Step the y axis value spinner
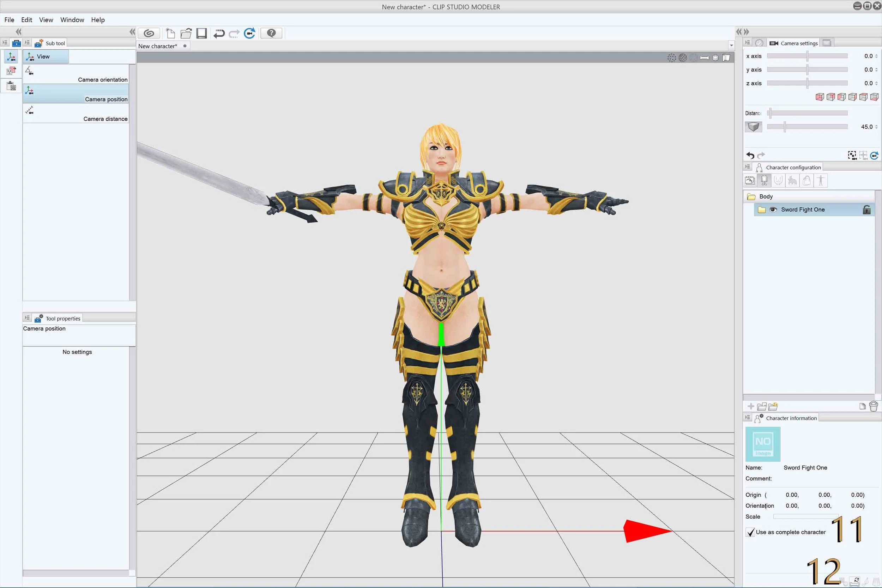882x588 pixels. (x=876, y=69)
